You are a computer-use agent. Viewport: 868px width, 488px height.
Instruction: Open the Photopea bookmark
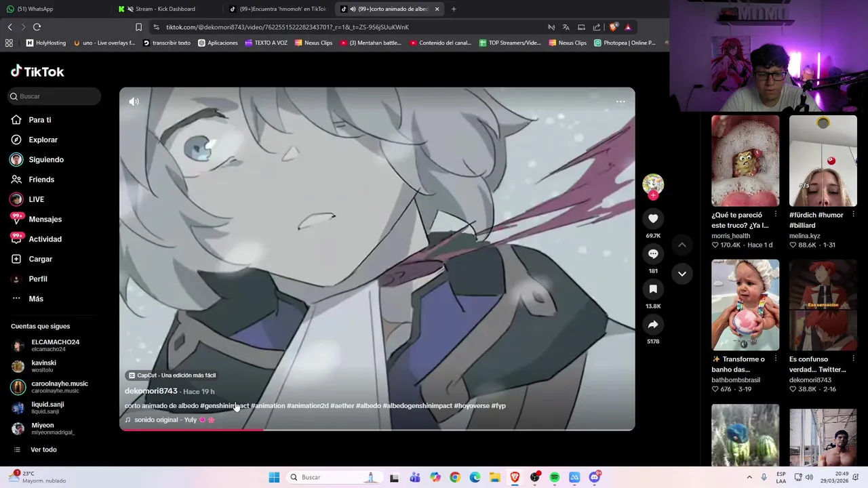(x=625, y=43)
